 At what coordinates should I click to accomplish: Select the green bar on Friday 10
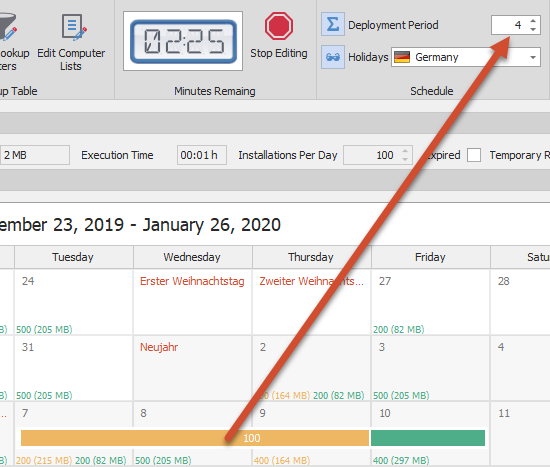pos(428,438)
